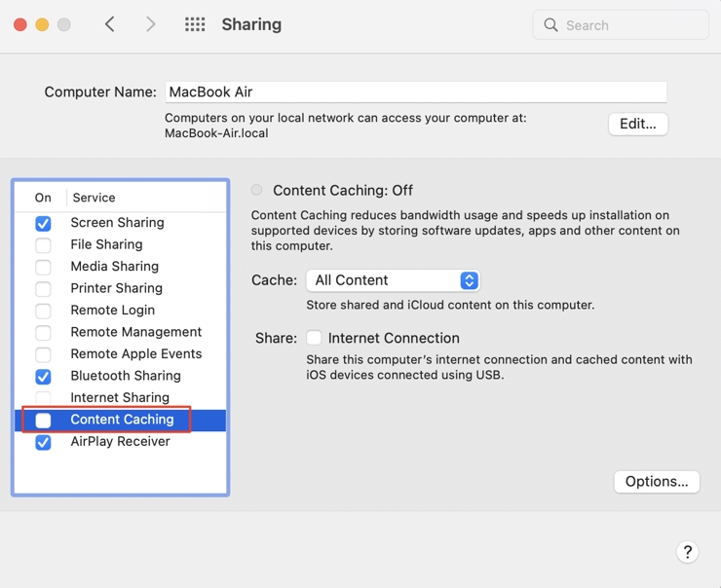Click the Content Caching: Off status indicator
Screen dimensions: 721x588
[256, 190]
